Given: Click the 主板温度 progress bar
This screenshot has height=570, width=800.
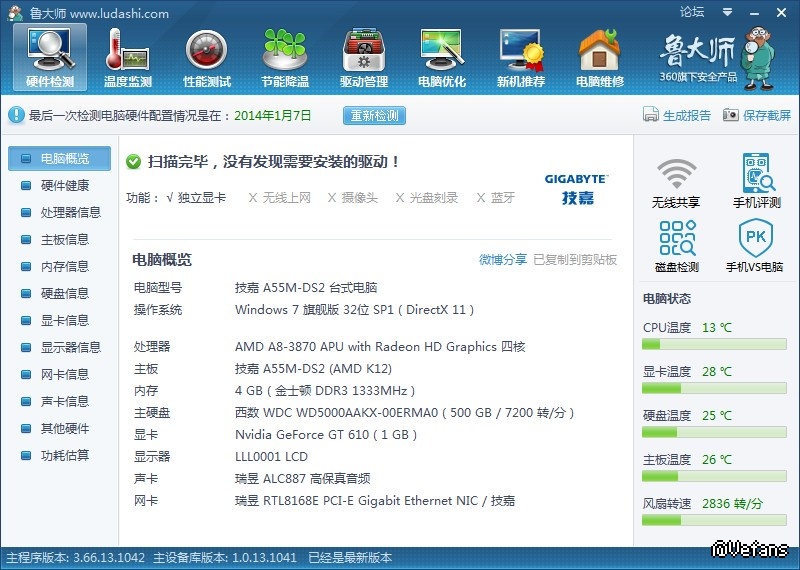Looking at the screenshot, I should (x=714, y=476).
